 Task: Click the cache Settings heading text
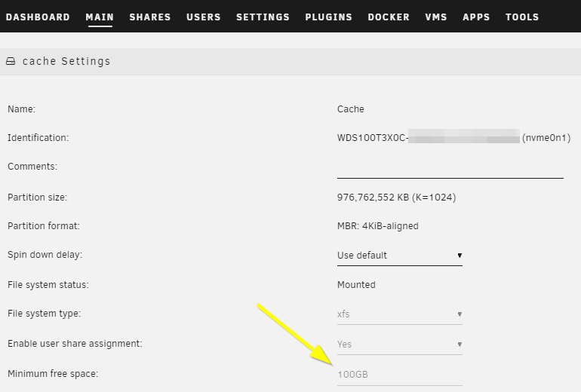(x=66, y=61)
